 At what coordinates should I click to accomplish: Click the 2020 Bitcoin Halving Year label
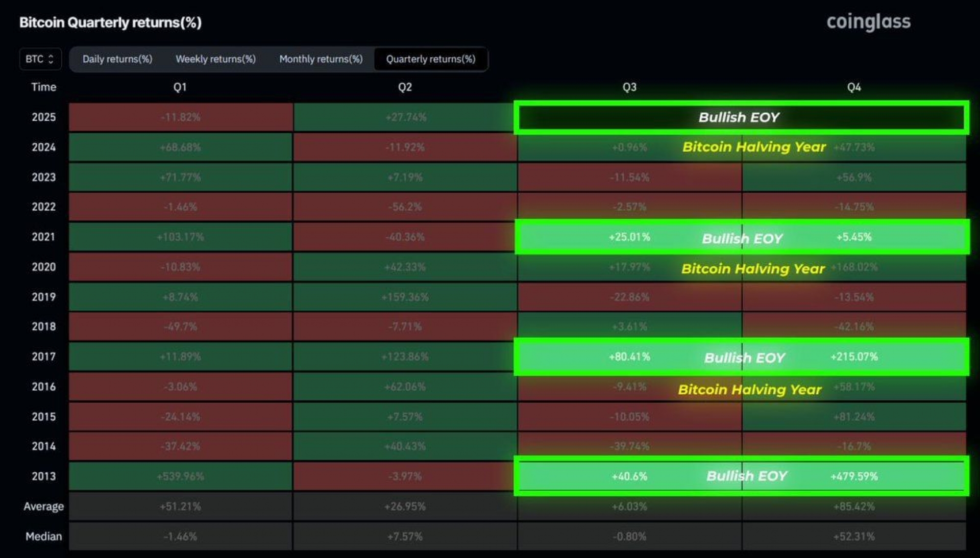753,268
